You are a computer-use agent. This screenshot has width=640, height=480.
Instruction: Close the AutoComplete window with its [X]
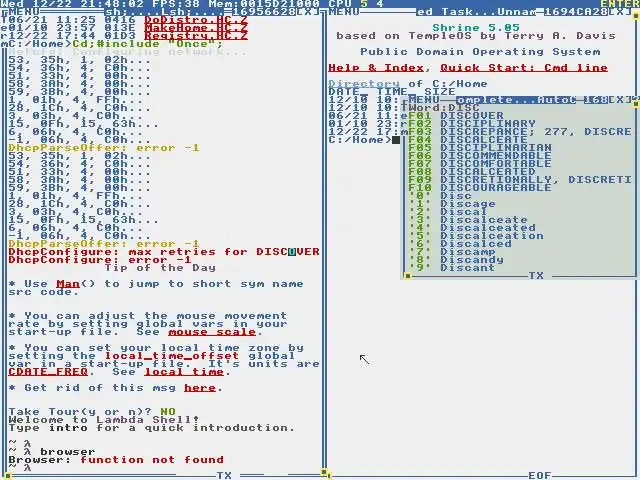click(620, 100)
